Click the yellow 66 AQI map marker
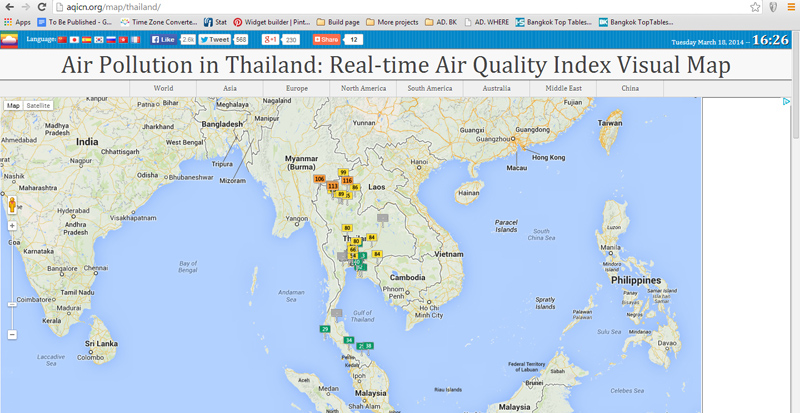Screen dimensions: 800x413 tap(353, 249)
